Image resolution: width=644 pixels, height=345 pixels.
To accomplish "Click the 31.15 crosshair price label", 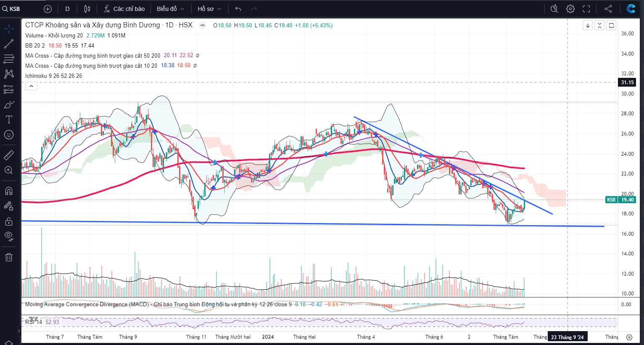I will point(627,82).
